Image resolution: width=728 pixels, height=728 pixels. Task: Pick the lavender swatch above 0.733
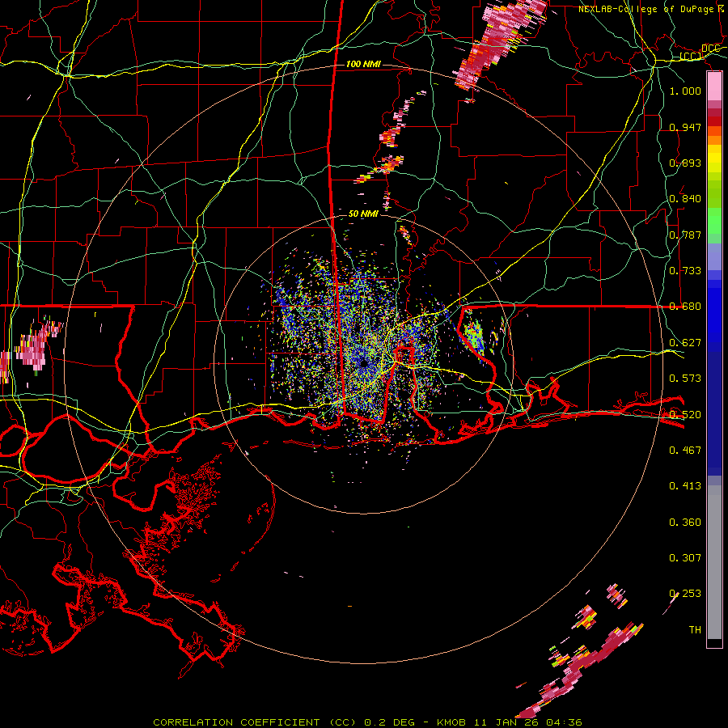[714, 256]
